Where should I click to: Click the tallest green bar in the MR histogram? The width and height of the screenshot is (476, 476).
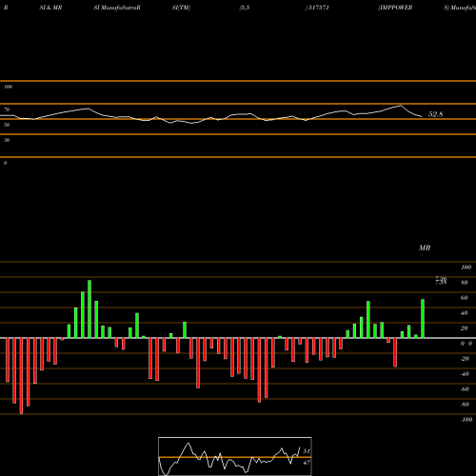[89, 309]
